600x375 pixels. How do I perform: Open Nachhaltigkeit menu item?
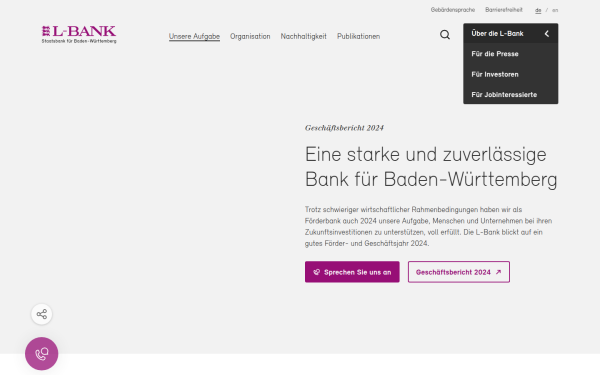[303, 36]
